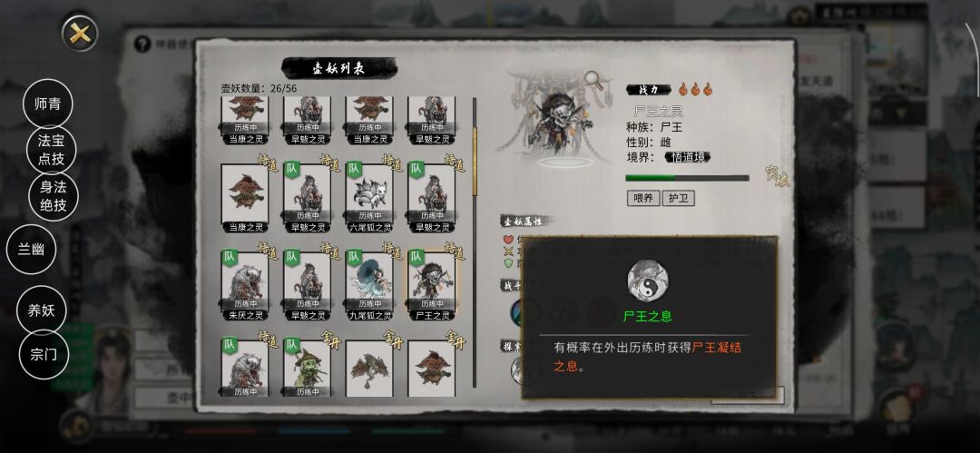Open the 师青 shortcut bubble
Image resolution: width=980 pixels, height=453 pixels.
47,103
